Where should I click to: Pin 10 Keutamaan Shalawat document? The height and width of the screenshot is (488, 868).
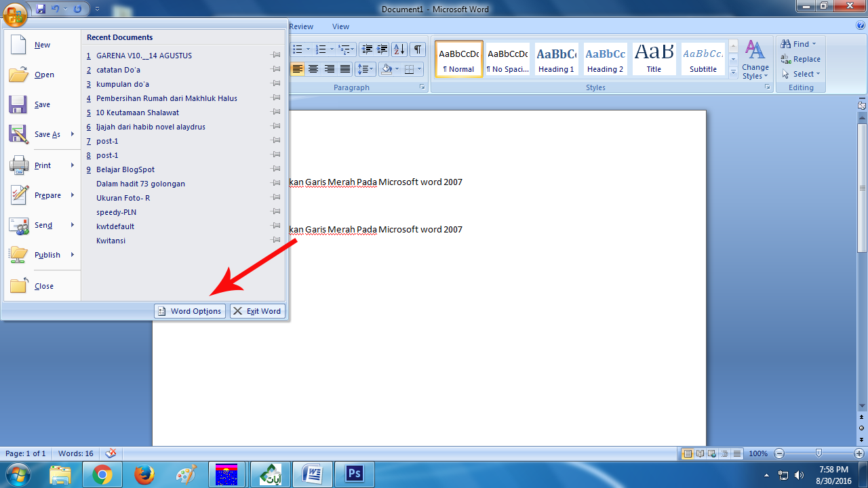click(276, 113)
